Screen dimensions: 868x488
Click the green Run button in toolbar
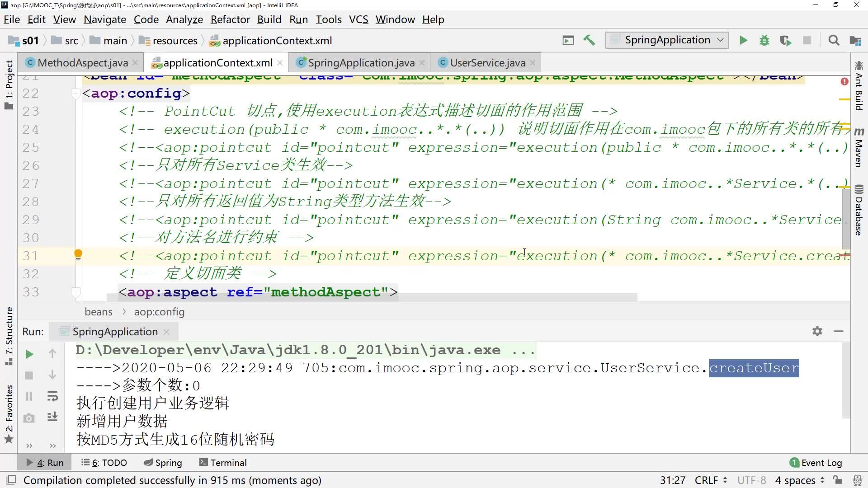click(743, 41)
